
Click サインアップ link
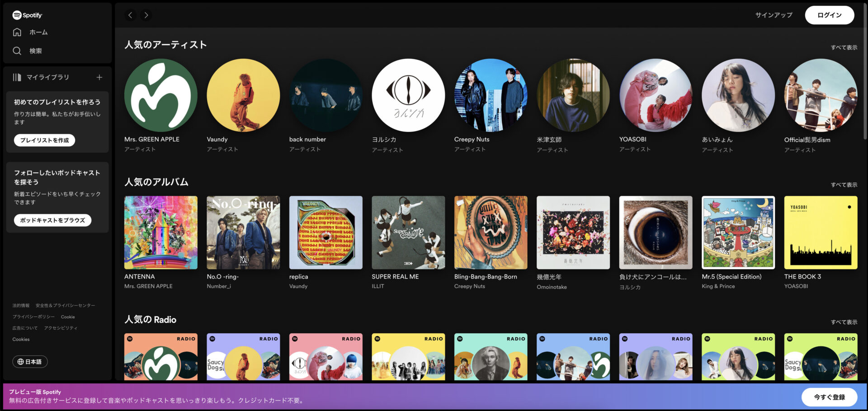pyautogui.click(x=774, y=15)
